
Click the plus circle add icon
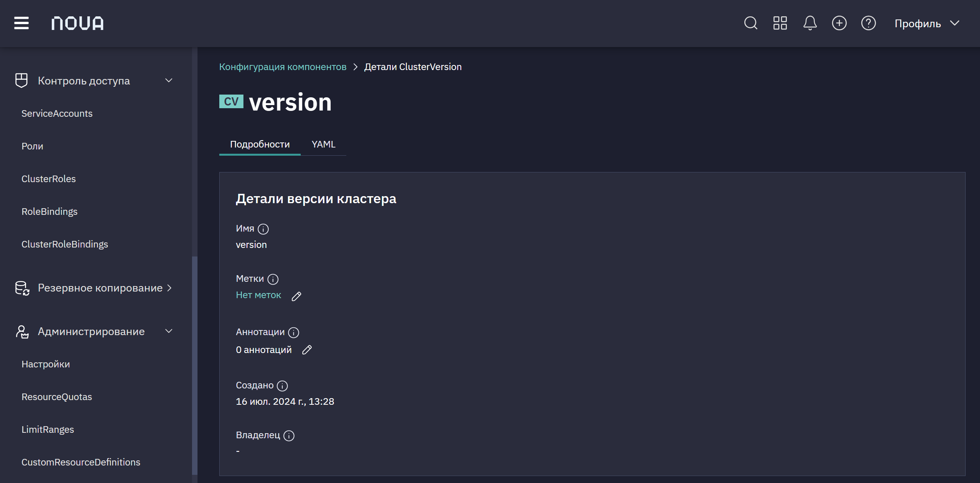839,23
